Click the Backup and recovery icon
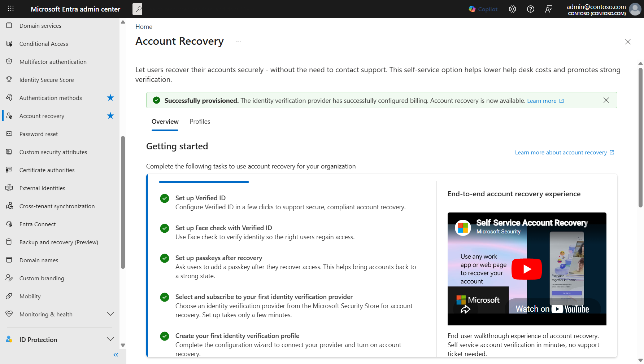644x364 pixels. 9,242
